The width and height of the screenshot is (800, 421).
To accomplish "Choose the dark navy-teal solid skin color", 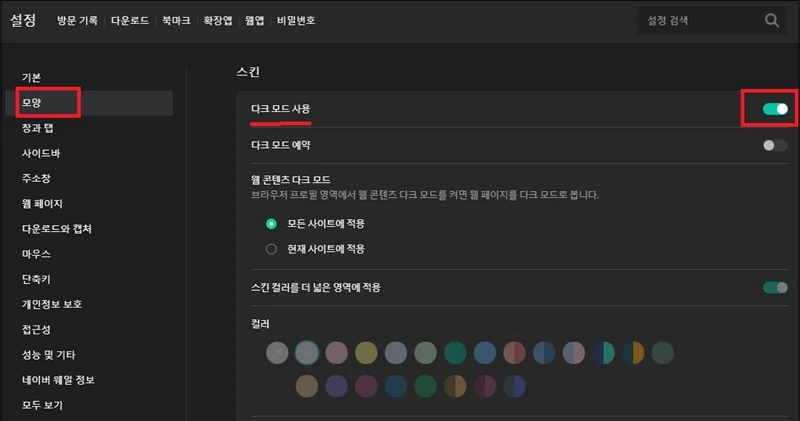I will pos(396,386).
